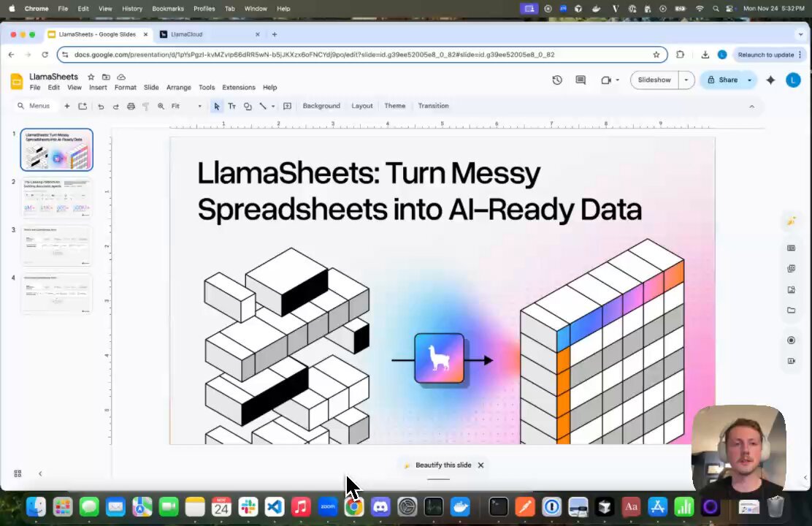
Task: Open the comments panel icon
Action: click(x=581, y=80)
